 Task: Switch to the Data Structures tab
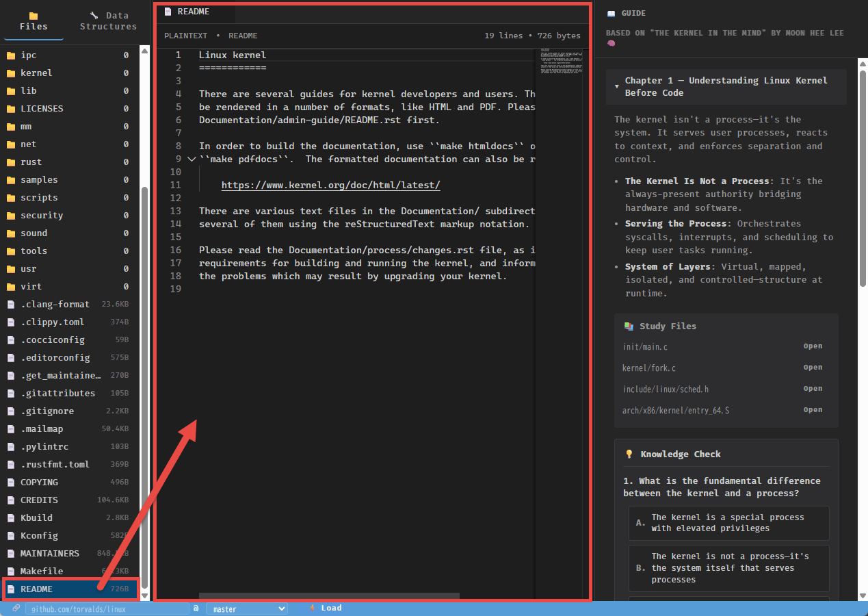(108, 21)
